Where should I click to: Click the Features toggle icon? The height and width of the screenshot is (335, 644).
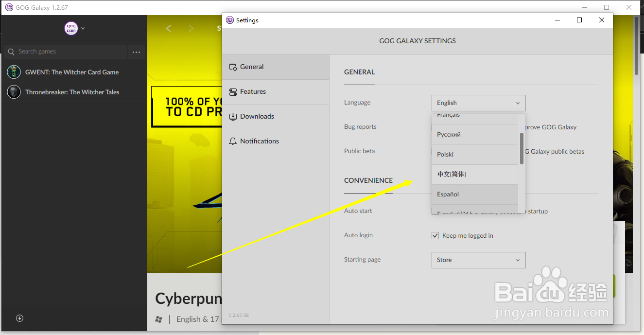[x=233, y=92]
